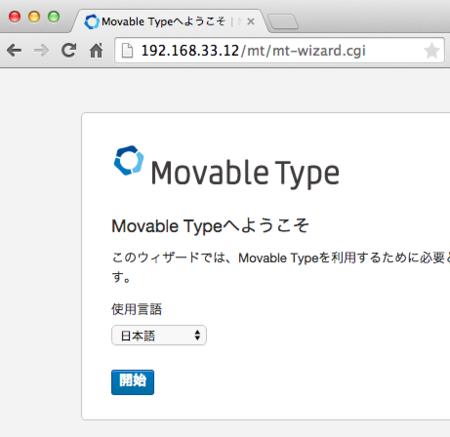Focus the address bar showing 192.168.33.12
450x437 pixels.
click(x=279, y=51)
